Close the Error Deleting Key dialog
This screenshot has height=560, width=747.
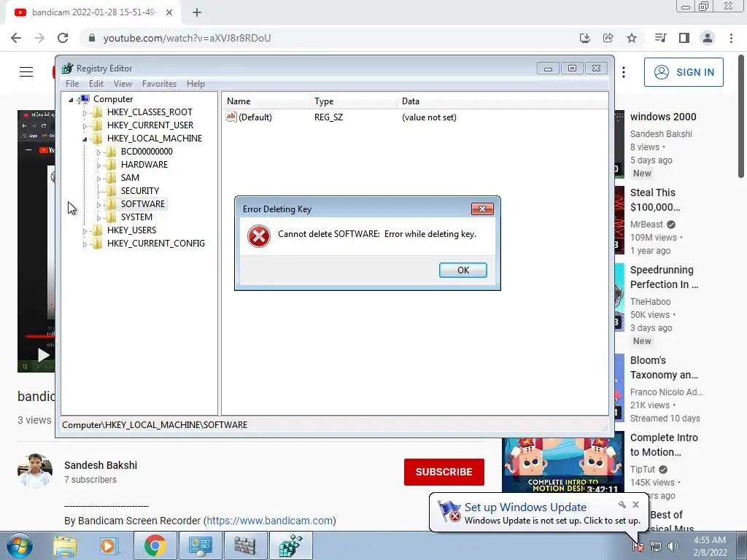pos(482,209)
